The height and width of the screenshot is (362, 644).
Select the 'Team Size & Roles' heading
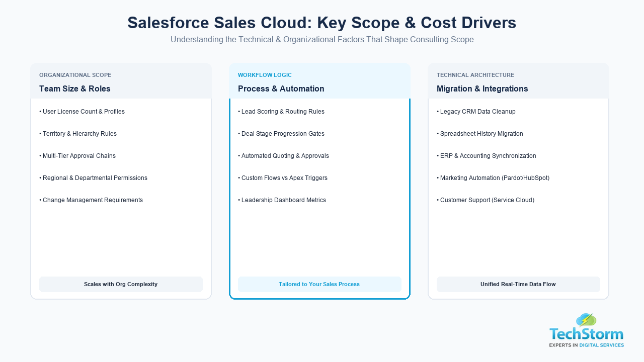pos(75,88)
